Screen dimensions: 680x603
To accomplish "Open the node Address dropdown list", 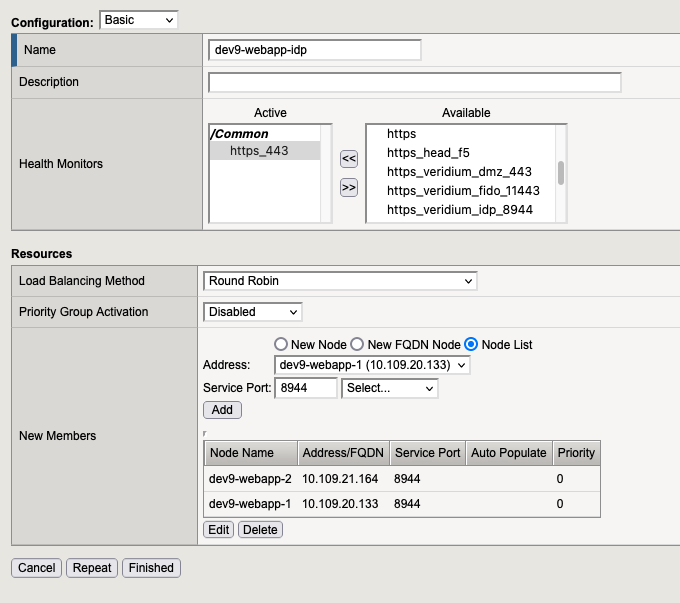I will pyautogui.click(x=372, y=365).
